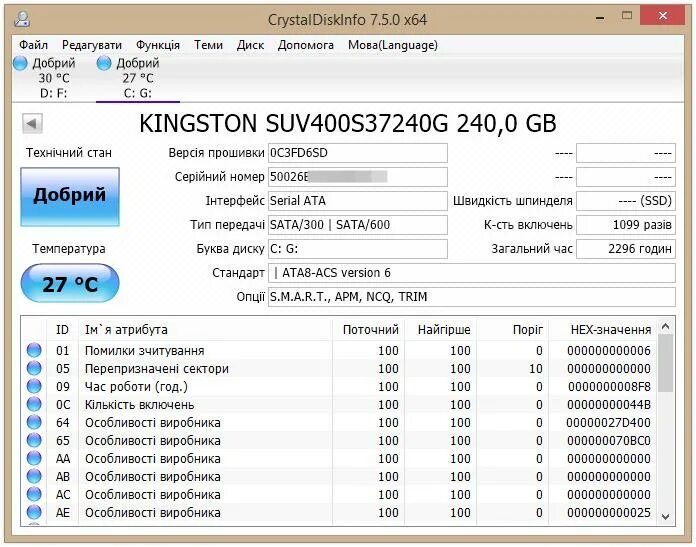Open the Мова(Language) menu
696x547 pixels.
click(x=393, y=45)
